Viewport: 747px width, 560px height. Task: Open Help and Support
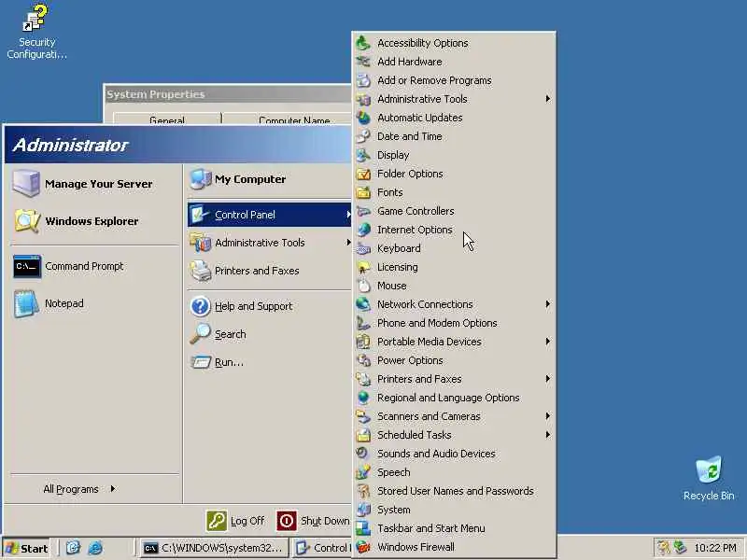click(x=269, y=306)
